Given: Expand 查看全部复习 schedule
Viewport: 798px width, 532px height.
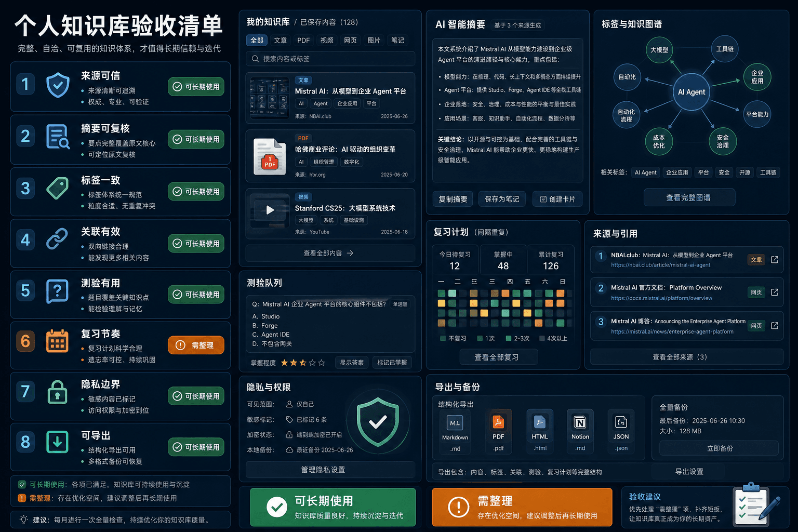Looking at the screenshot, I should [x=498, y=357].
